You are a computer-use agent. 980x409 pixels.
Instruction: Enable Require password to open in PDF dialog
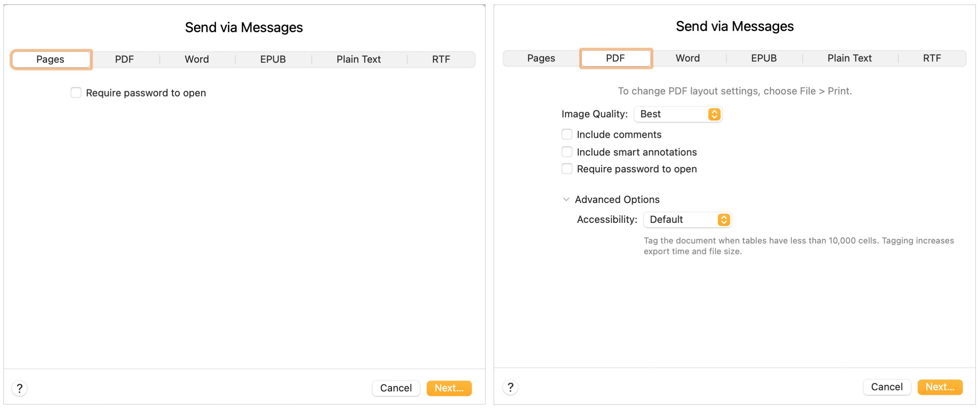[567, 169]
